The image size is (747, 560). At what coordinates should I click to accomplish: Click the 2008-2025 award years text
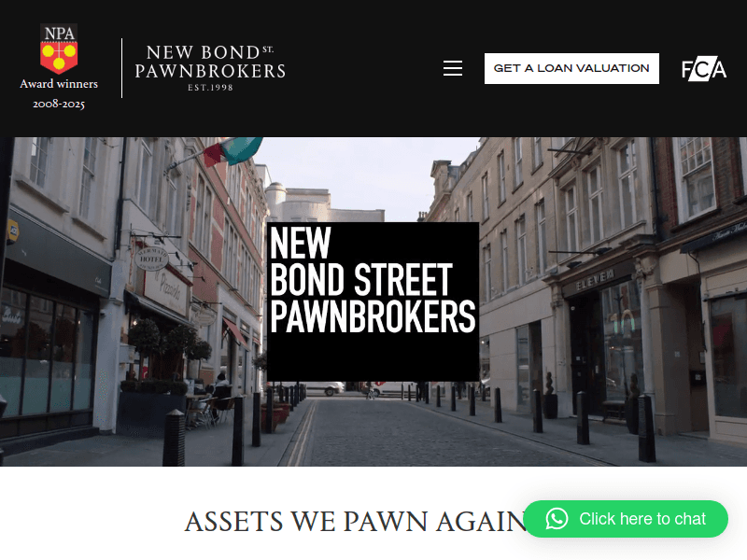pyautogui.click(x=59, y=104)
